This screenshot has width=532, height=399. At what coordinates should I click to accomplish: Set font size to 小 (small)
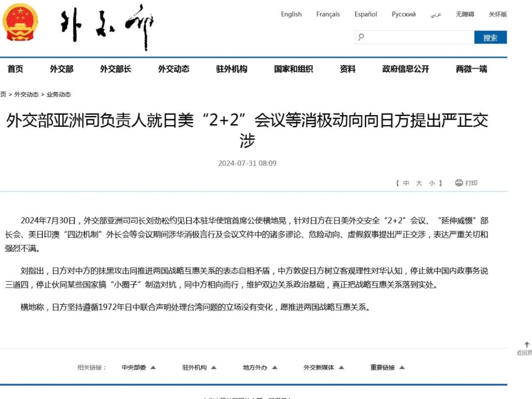click(432, 183)
